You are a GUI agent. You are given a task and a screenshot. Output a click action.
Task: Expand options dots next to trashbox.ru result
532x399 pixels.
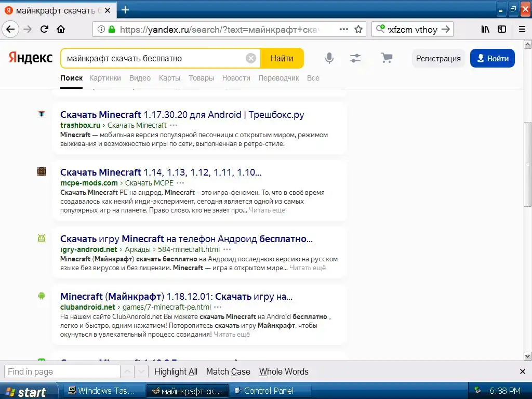pyautogui.click(x=174, y=125)
